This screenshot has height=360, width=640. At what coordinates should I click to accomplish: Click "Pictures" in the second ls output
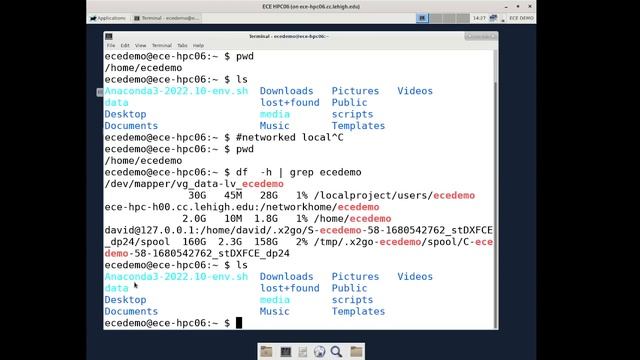(355, 277)
